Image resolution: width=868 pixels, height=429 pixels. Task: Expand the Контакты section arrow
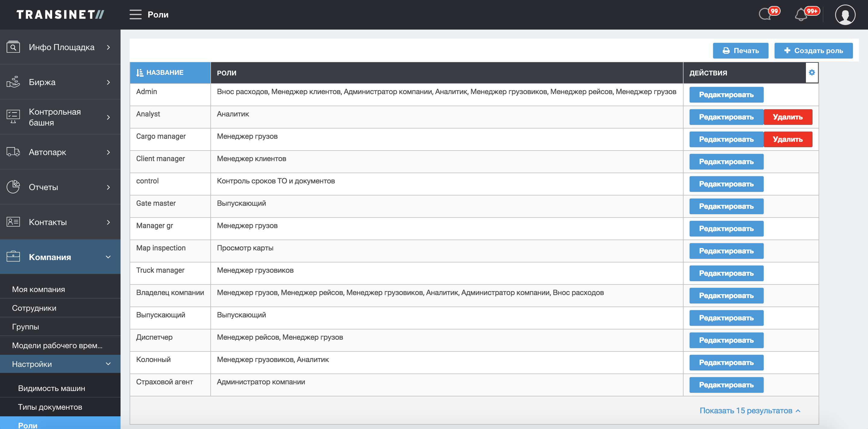tap(108, 222)
